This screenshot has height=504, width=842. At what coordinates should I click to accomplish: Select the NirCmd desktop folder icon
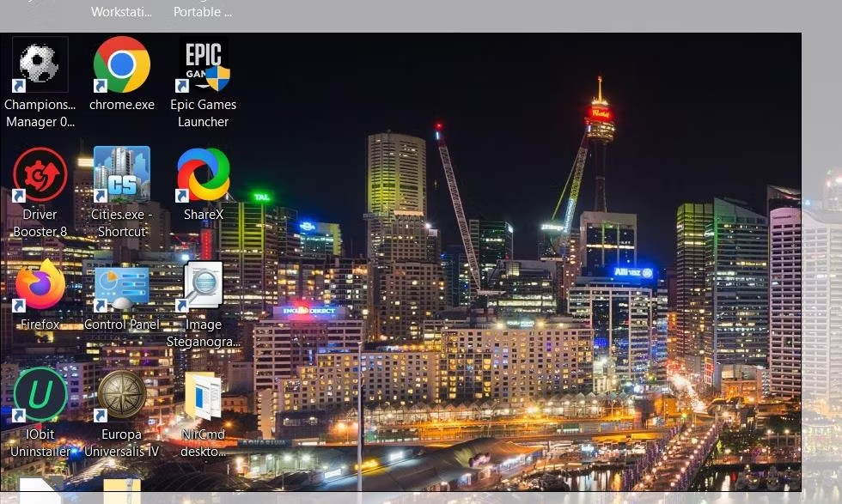[203, 396]
